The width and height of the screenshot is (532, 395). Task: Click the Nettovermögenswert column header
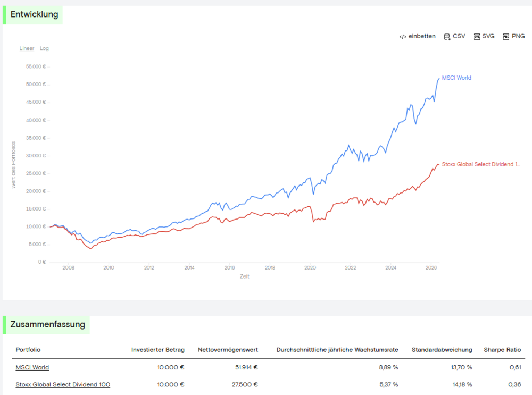tap(228, 350)
